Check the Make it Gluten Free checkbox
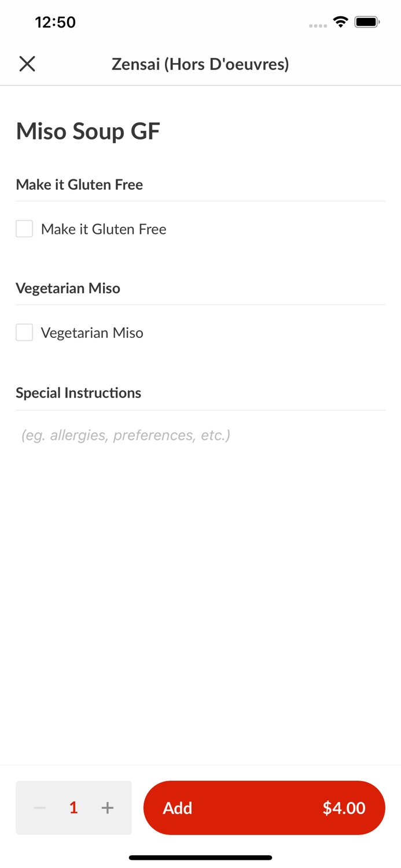This screenshot has width=401, height=868. point(24,229)
